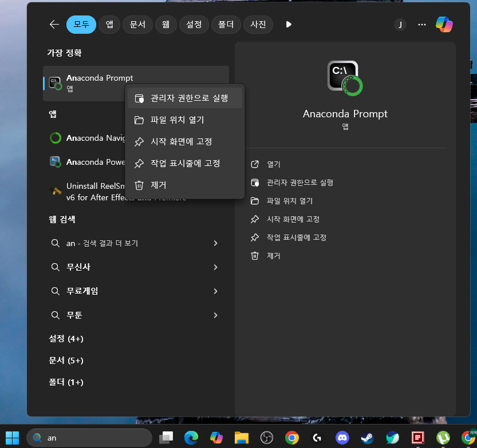Launch OBS Studio from taskbar
477x448 pixels.
point(267,438)
